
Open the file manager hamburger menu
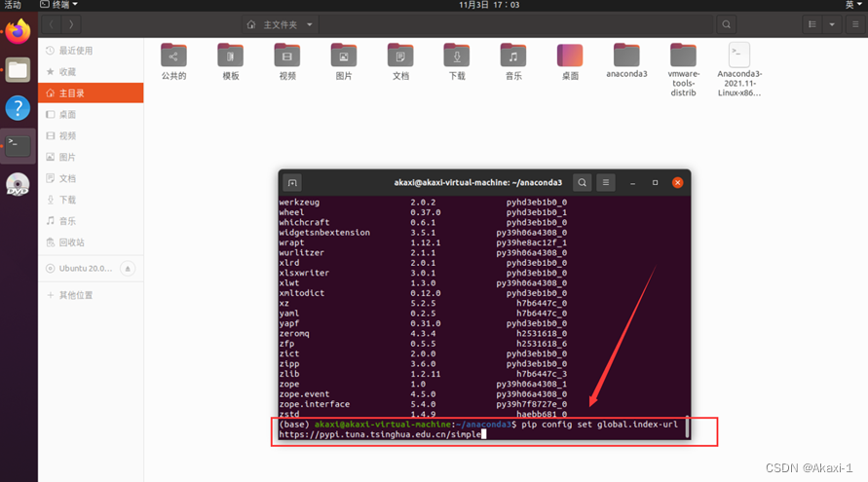855,24
